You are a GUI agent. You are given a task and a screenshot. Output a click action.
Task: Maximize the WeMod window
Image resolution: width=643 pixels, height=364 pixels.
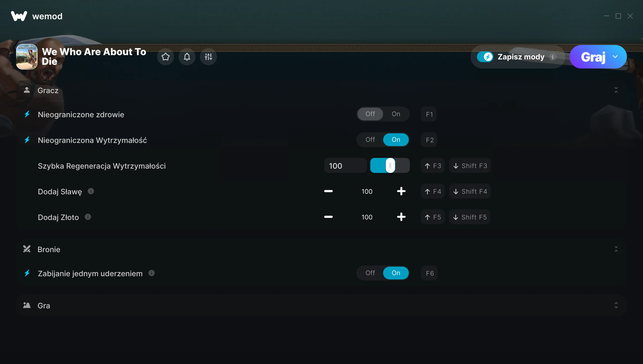click(618, 16)
